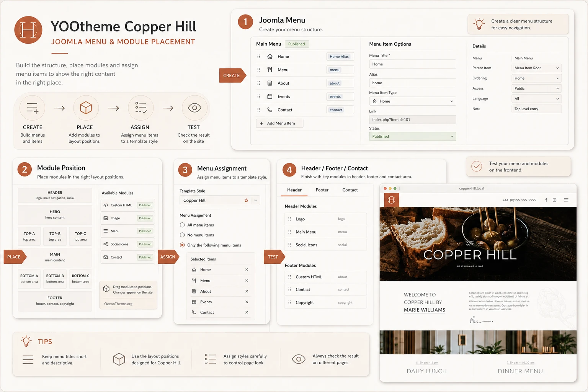Click the Link field with index.php?Itemid=101
588x392 pixels.
point(412,119)
